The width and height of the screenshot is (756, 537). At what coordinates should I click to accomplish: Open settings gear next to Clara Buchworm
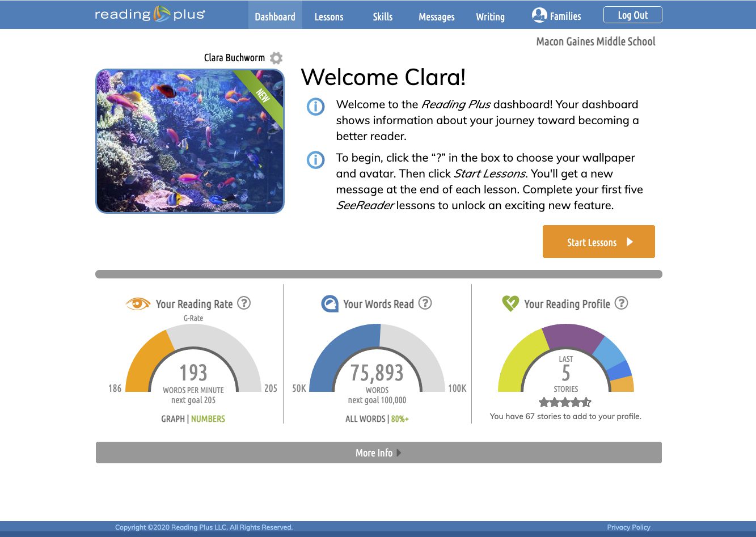(276, 58)
